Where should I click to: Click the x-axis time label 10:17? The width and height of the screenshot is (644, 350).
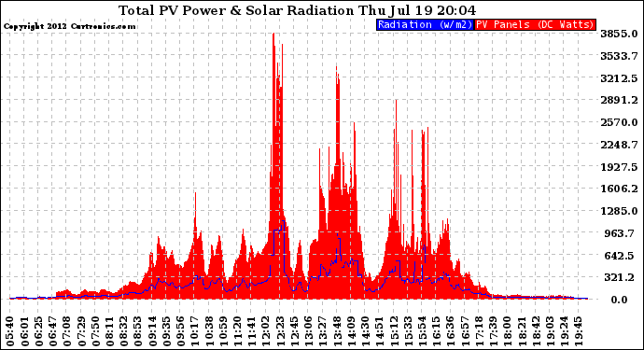click(195, 331)
